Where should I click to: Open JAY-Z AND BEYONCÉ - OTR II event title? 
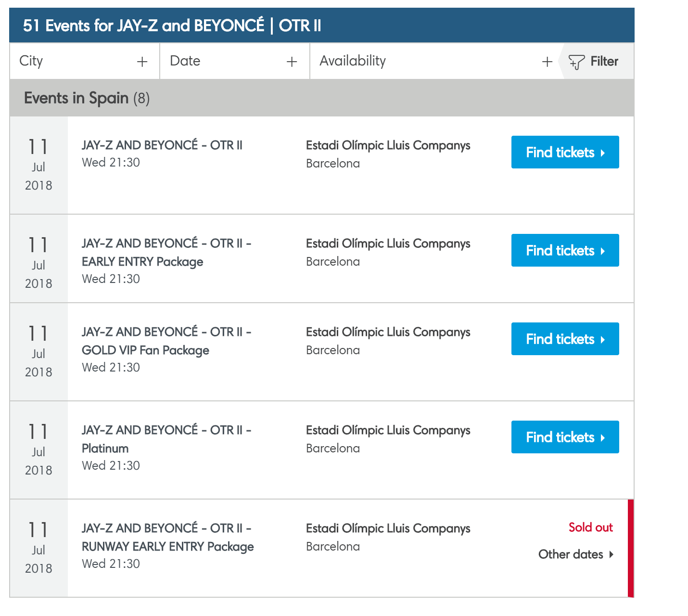click(162, 145)
